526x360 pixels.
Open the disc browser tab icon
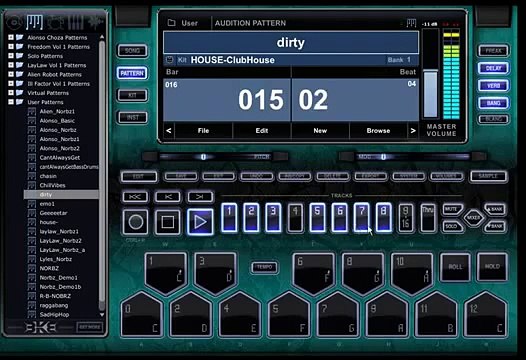click(x=14, y=22)
